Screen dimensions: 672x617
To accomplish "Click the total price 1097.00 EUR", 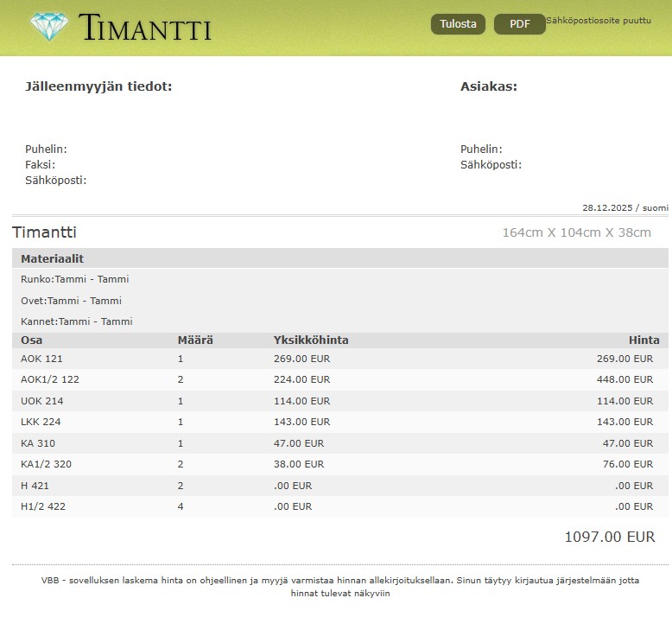I will click(x=609, y=537).
